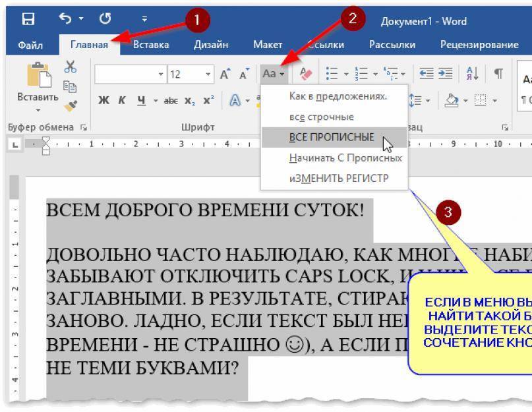Click the Файл button
The width and height of the screenshot is (532, 412).
pyautogui.click(x=30, y=45)
